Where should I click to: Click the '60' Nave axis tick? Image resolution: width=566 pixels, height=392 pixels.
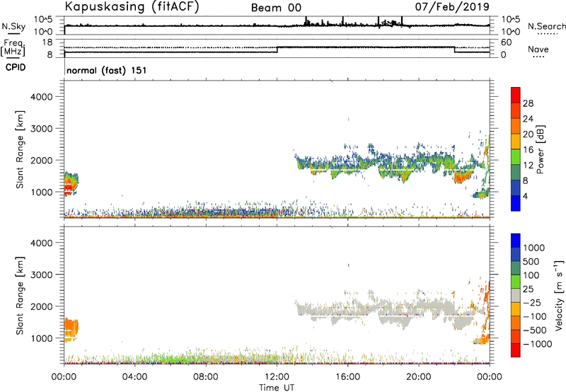(507, 42)
